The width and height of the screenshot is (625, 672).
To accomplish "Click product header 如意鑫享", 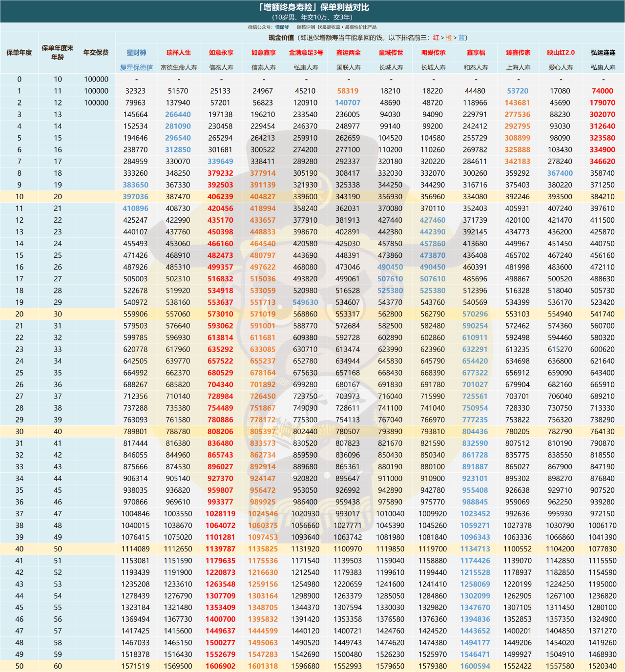I will click(x=264, y=52).
